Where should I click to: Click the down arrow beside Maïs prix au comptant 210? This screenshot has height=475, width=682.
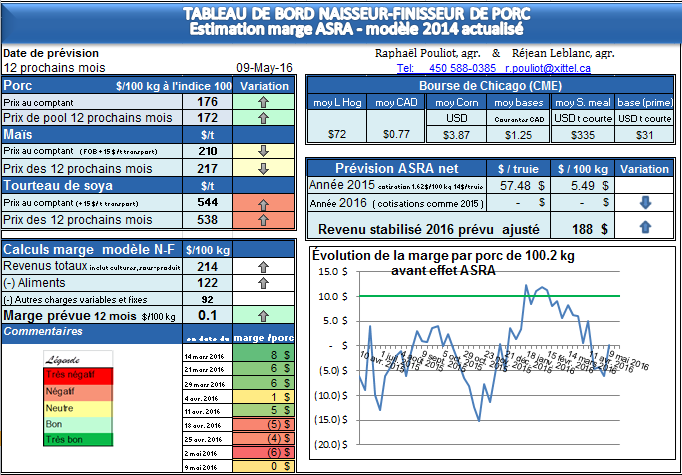264,151
